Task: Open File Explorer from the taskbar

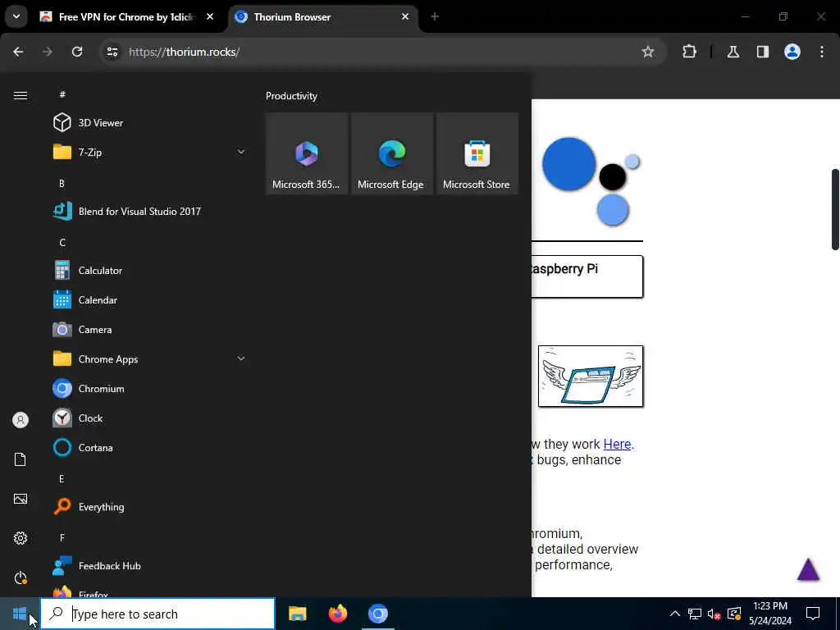Action: pos(297,614)
